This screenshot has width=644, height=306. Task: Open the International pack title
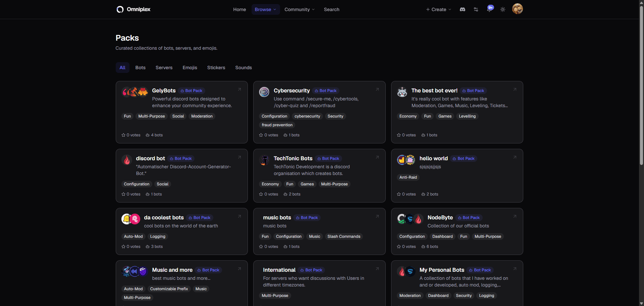279,270
